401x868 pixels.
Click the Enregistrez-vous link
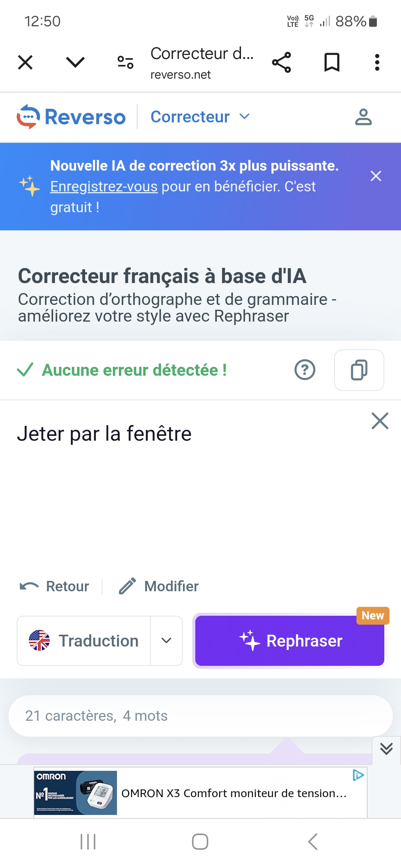pos(104,187)
